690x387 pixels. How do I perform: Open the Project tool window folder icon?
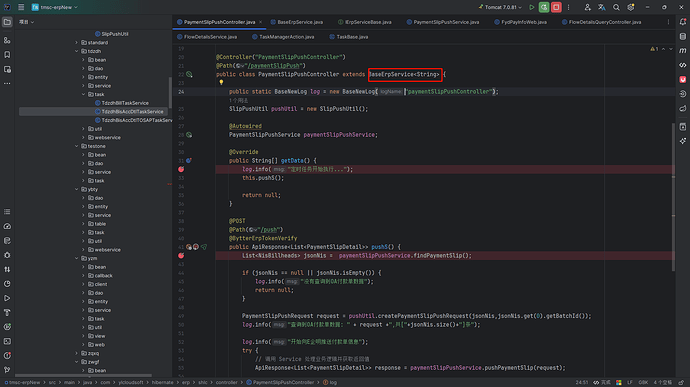click(7, 22)
